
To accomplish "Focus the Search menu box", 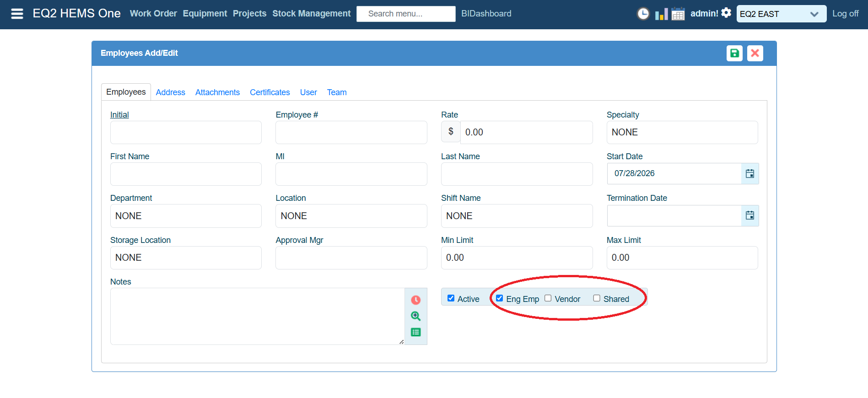I will click(x=406, y=14).
